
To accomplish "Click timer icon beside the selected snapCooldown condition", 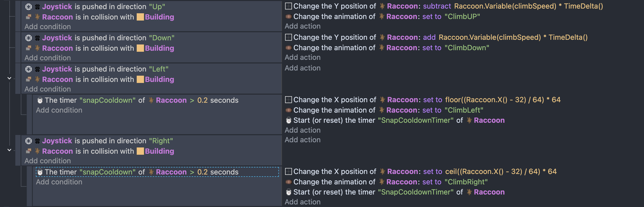I will coord(40,172).
